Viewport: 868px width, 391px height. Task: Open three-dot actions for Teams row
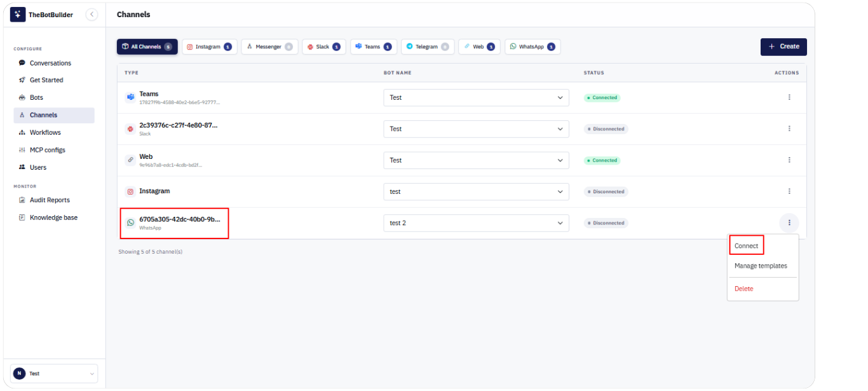pos(789,97)
